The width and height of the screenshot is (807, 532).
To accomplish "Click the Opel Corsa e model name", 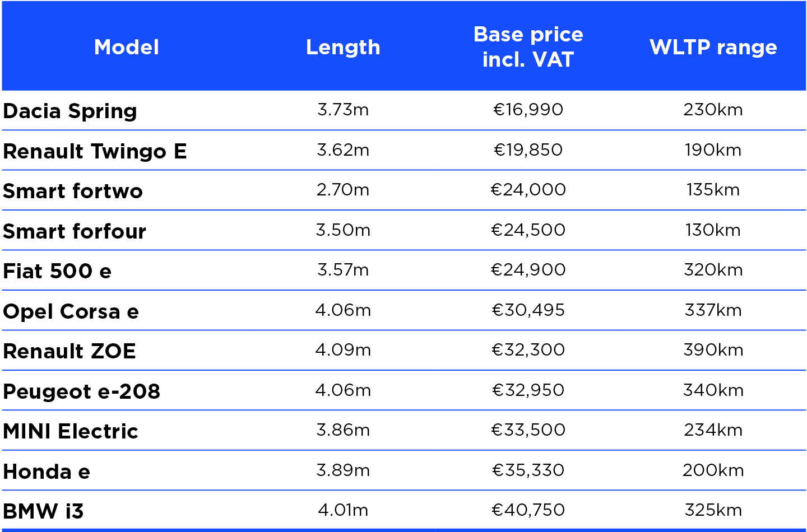I will (71, 311).
